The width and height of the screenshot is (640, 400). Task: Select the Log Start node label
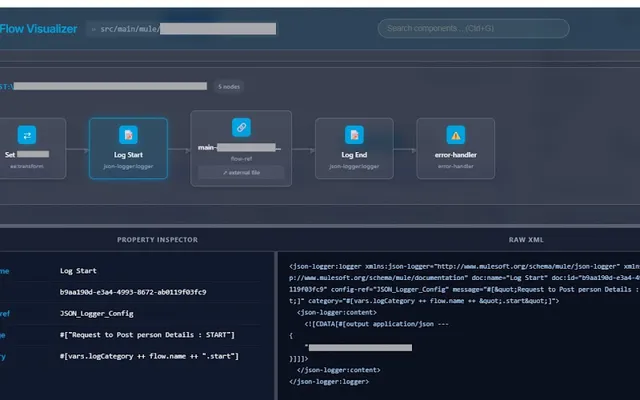click(x=128, y=155)
